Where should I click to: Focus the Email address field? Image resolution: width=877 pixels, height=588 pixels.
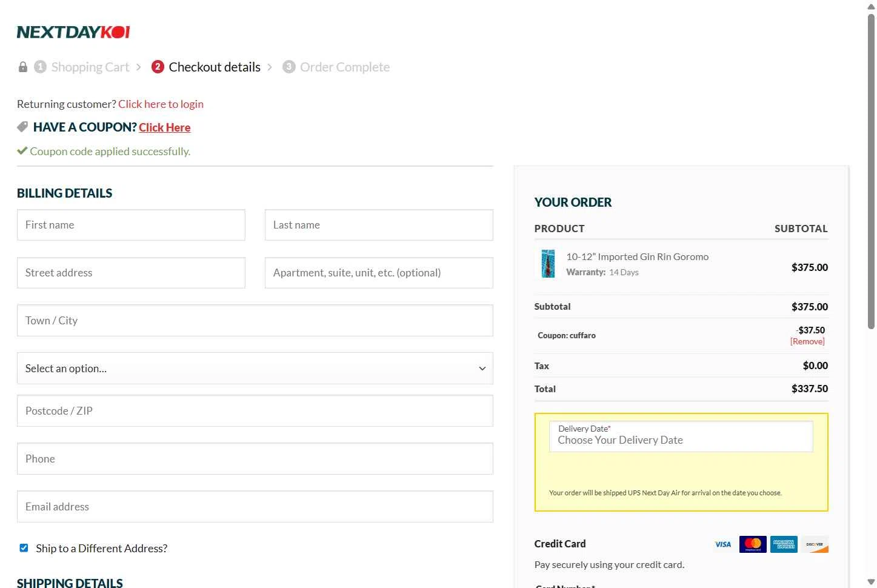(255, 507)
